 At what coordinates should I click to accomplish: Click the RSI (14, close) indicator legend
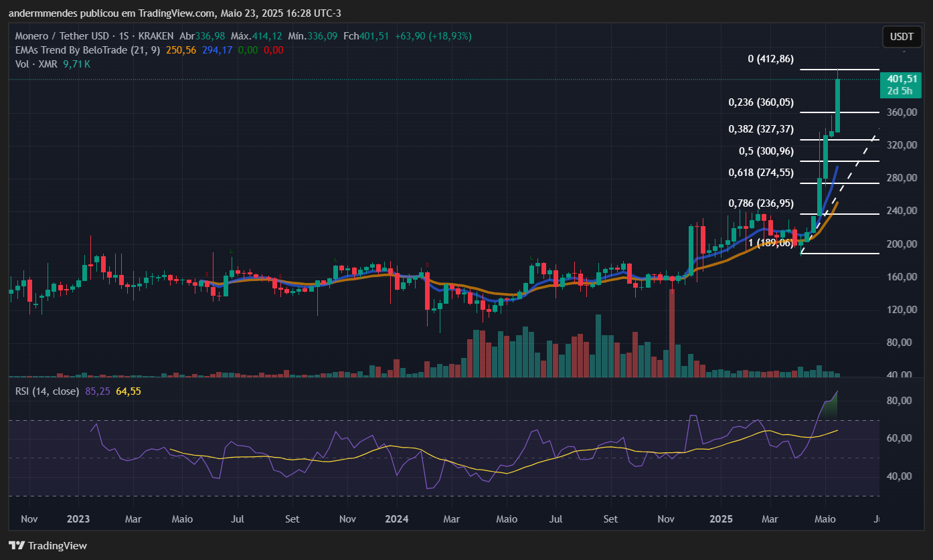47,391
